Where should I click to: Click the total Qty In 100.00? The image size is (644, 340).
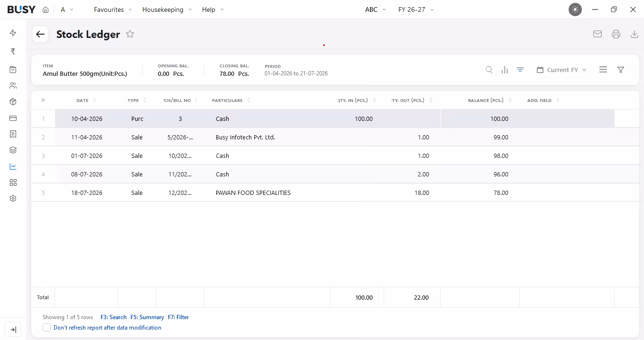tap(364, 298)
